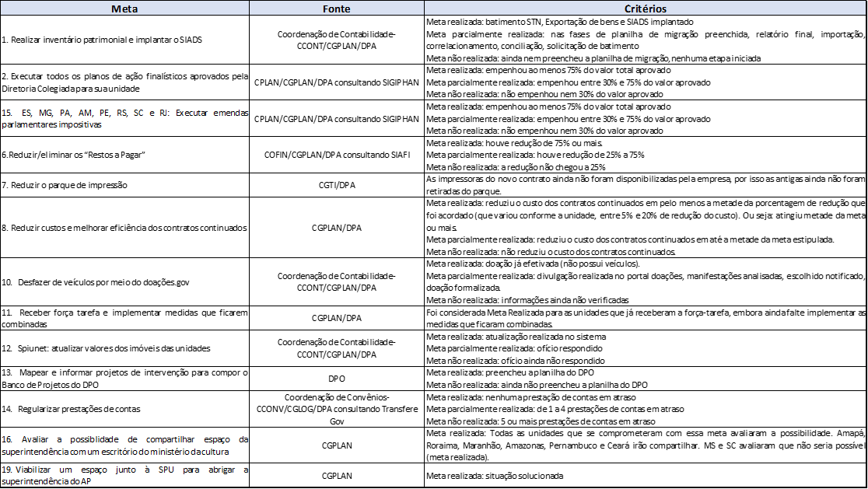
Task: Click '2. Executar todos os planos de ação finalísticos' cell
Action: click(x=124, y=82)
